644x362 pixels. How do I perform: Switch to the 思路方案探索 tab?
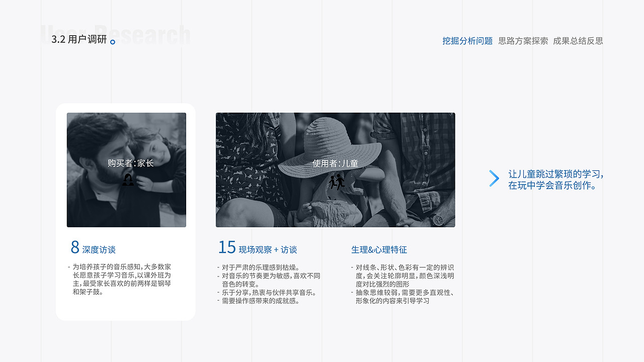pyautogui.click(x=522, y=41)
